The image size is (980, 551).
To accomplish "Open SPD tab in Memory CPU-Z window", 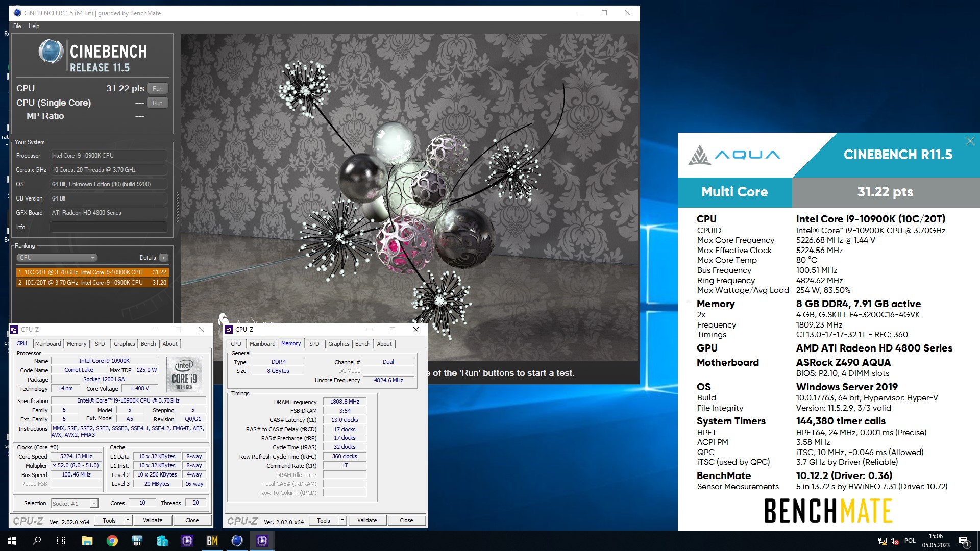I will pos(314,344).
